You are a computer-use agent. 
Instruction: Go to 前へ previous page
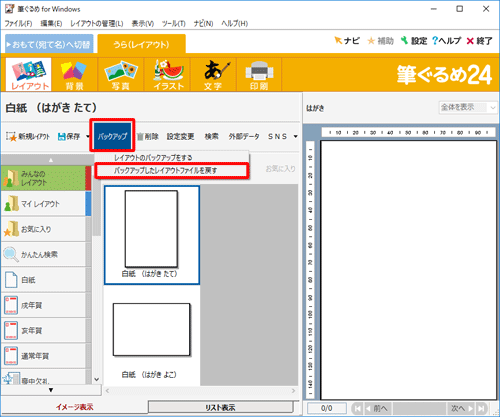[x=377, y=408]
